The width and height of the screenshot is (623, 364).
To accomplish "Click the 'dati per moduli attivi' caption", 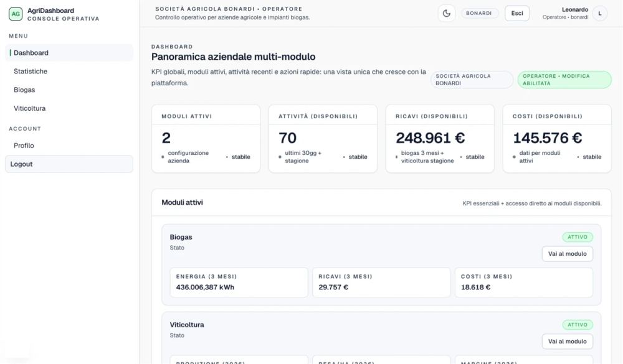I will [x=540, y=157].
